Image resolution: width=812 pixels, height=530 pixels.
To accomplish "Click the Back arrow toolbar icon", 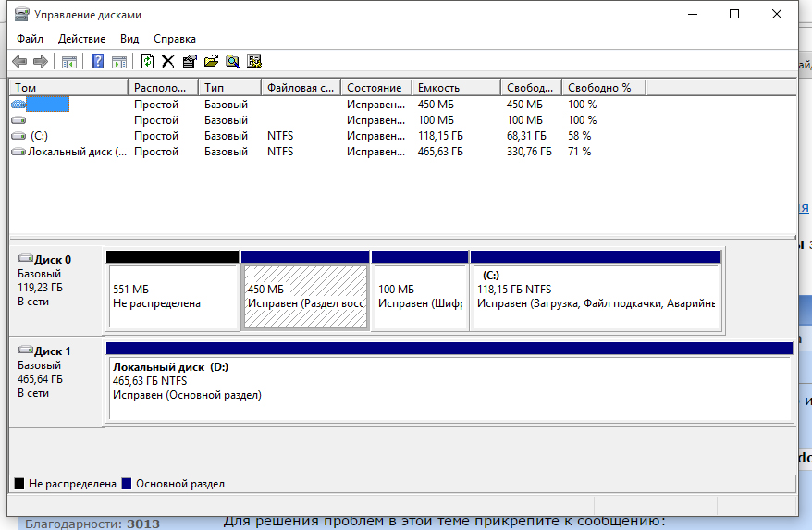I will [19, 62].
